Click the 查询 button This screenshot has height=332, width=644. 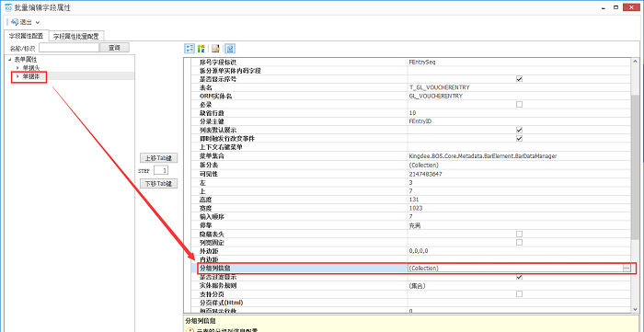pos(115,48)
